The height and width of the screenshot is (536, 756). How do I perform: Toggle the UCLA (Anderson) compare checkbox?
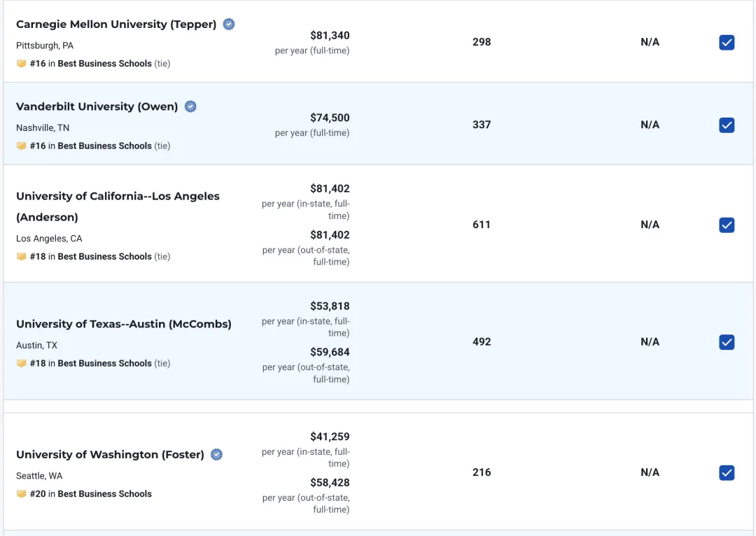pyautogui.click(x=727, y=225)
